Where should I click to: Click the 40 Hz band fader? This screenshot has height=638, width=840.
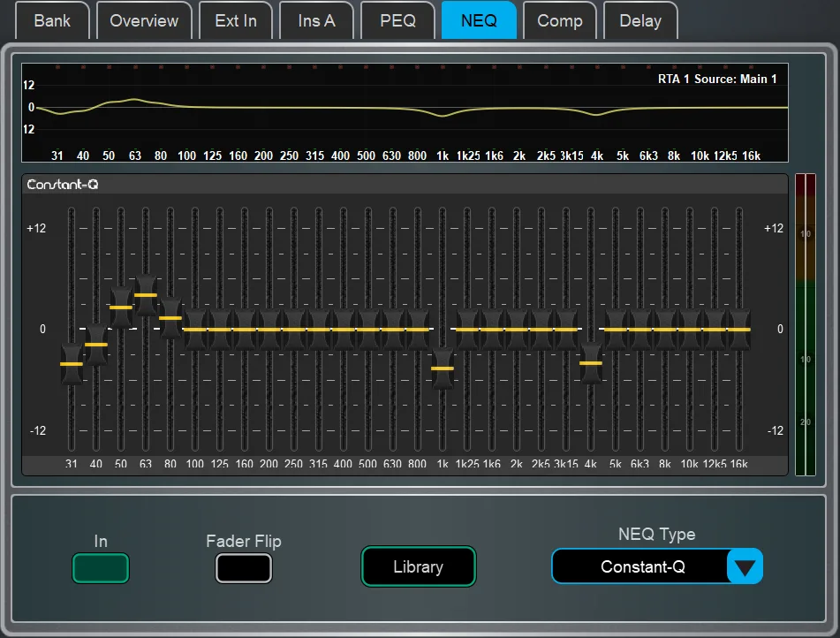[x=96, y=345]
